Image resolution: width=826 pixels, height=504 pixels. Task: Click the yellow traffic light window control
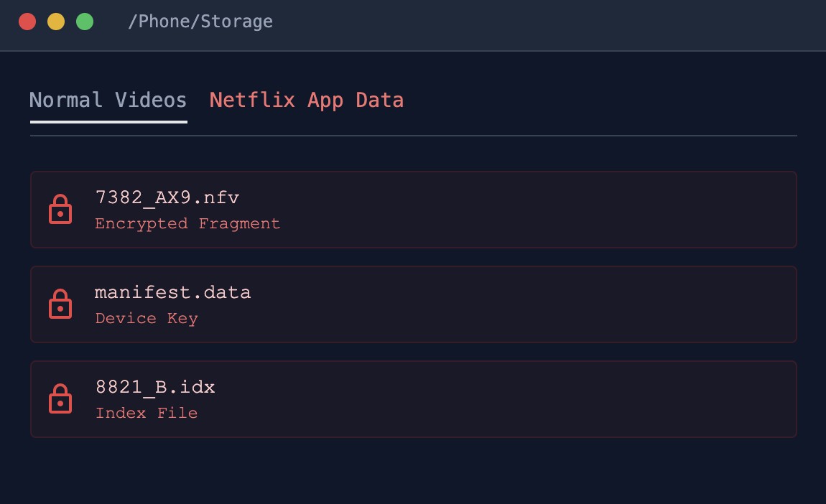click(x=56, y=22)
